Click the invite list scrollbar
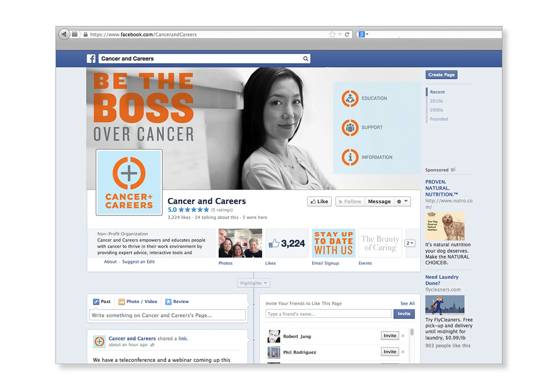This screenshot has width=558, height=392. click(412, 332)
